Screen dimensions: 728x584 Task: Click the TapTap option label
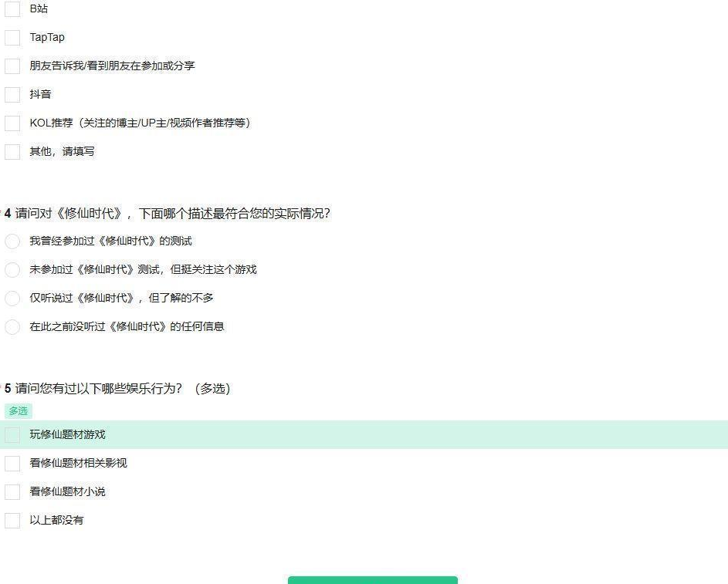[47, 38]
